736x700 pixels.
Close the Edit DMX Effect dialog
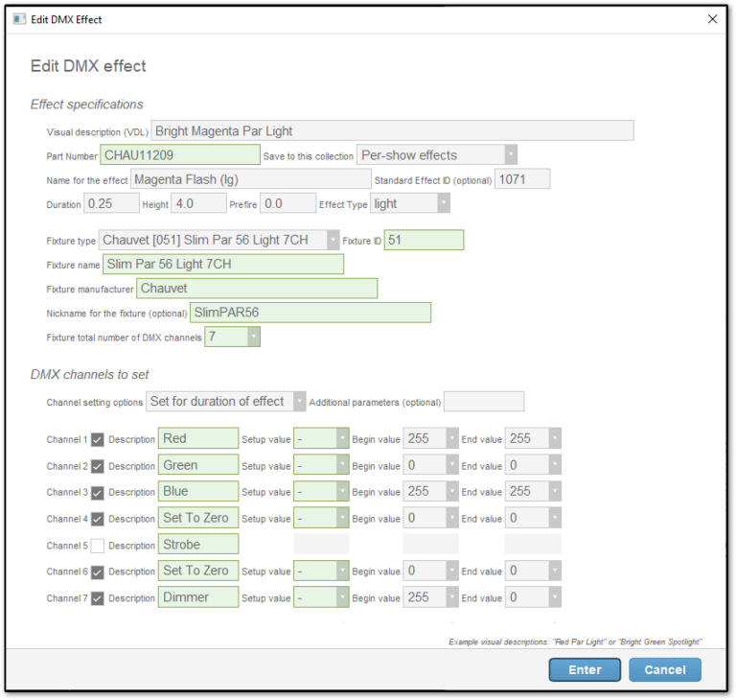point(711,19)
